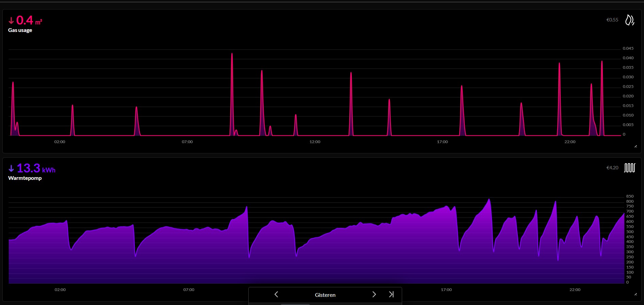Open the Gisteren date selector
The height and width of the screenshot is (305, 644).
(x=325, y=295)
